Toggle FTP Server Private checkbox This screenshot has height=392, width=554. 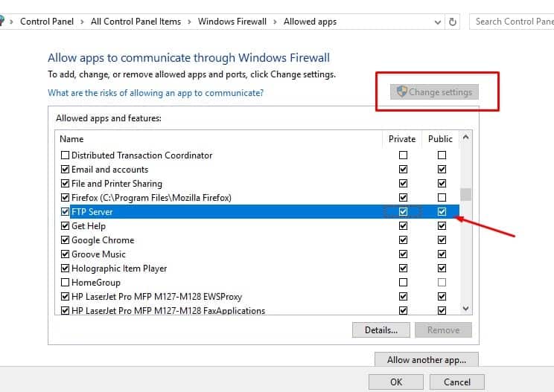403,212
